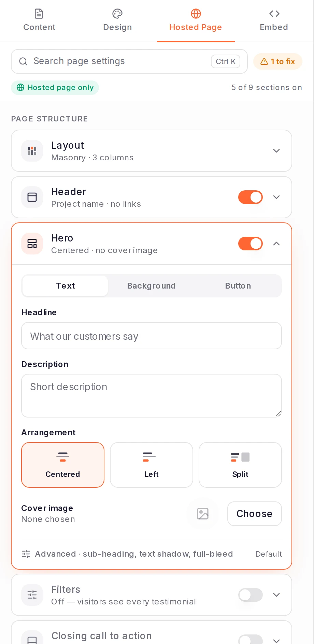Click the Header section icon
This screenshot has height=644, width=314.
pyautogui.click(x=32, y=197)
